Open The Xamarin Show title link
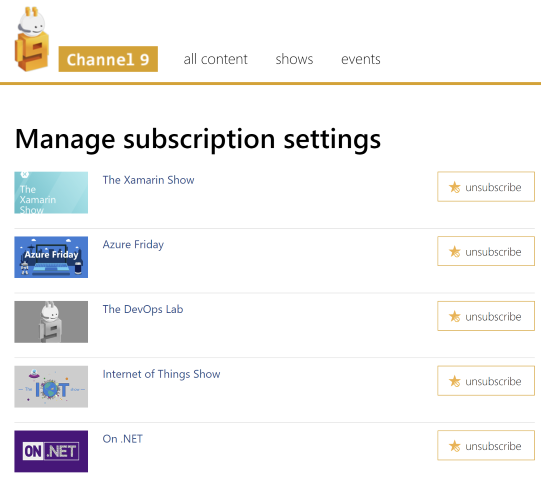The image size is (541, 480). tap(148, 180)
